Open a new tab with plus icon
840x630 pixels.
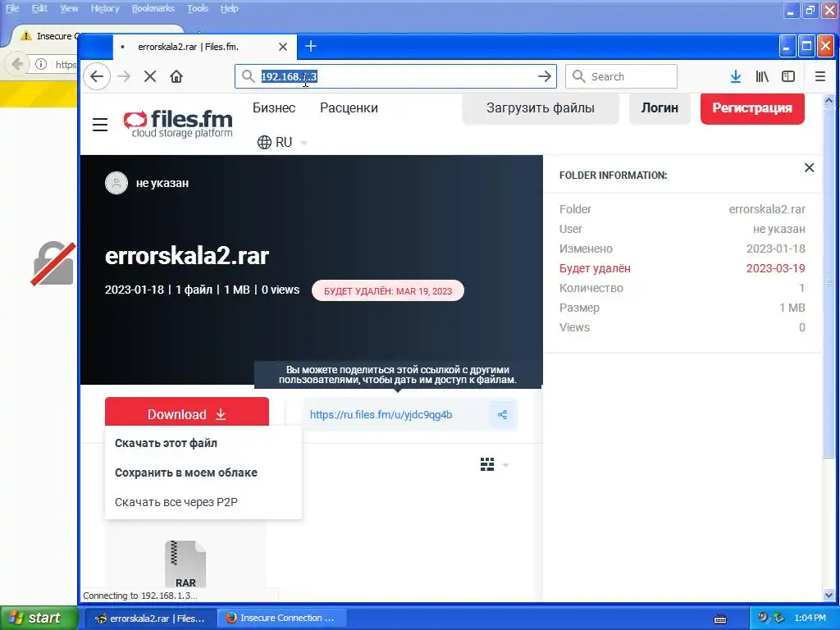tap(311, 47)
